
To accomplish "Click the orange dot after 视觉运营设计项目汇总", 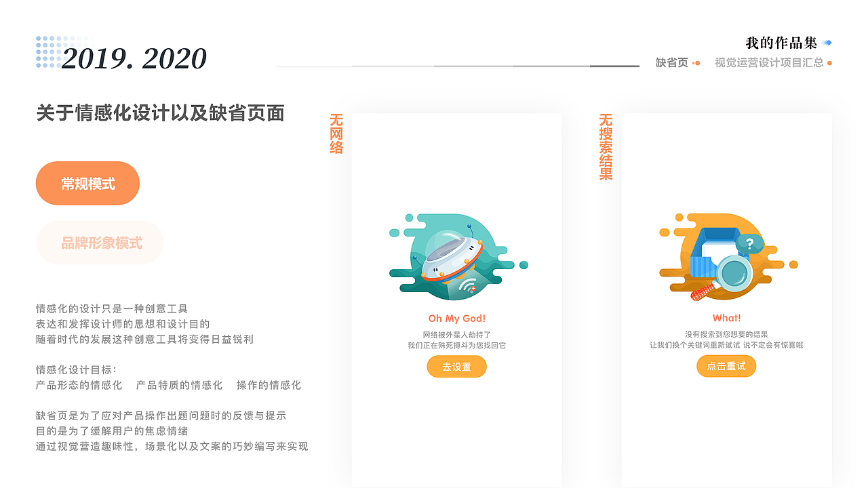I will (x=830, y=62).
